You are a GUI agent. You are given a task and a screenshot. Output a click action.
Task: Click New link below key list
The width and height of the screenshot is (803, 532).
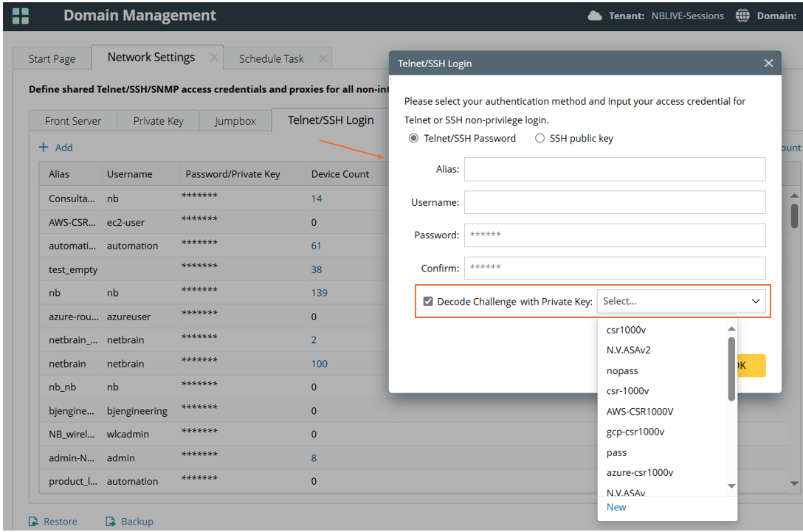tap(616, 507)
